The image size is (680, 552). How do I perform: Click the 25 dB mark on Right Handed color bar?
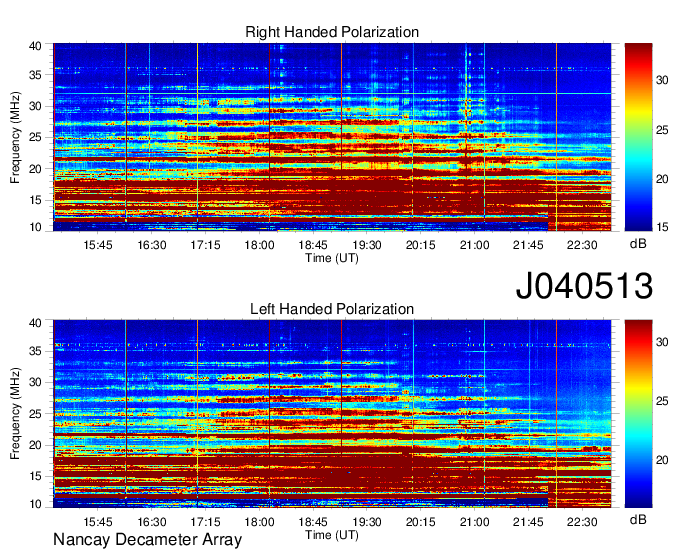coord(662,130)
